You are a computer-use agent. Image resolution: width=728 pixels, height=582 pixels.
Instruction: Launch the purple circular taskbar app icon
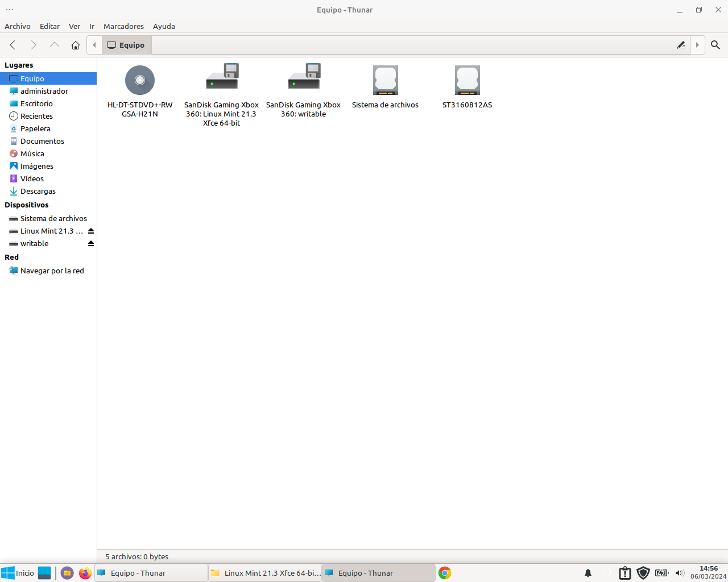(x=67, y=573)
